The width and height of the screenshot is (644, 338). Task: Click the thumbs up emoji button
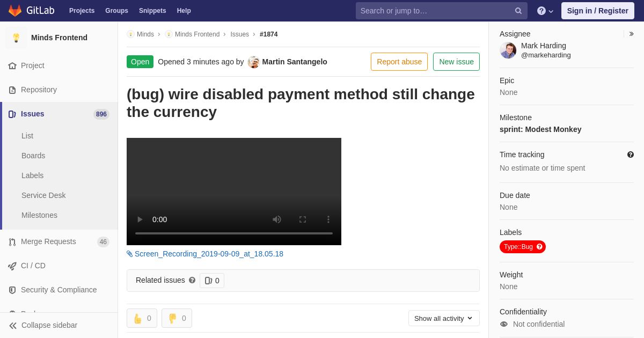(x=142, y=318)
